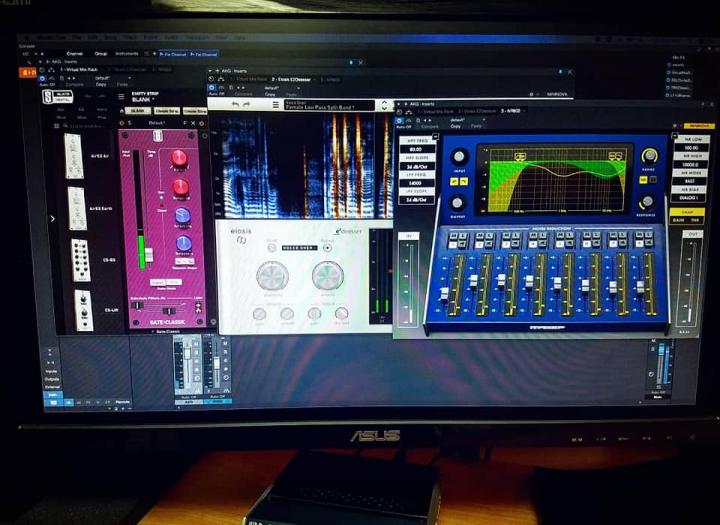Screen dimensions: 720x525
Task: Click the module search field in Virtual Mix Rack
Action: [85, 126]
